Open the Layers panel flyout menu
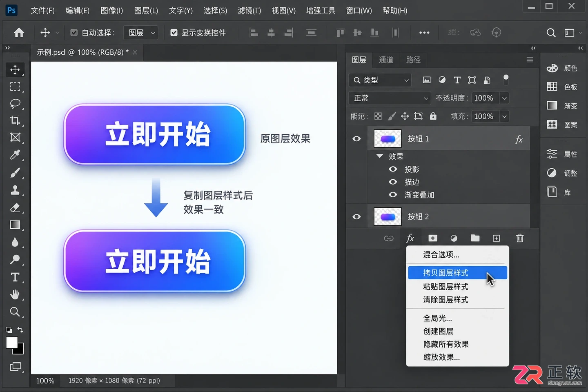The image size is (588, 392). tap(530, 60)
